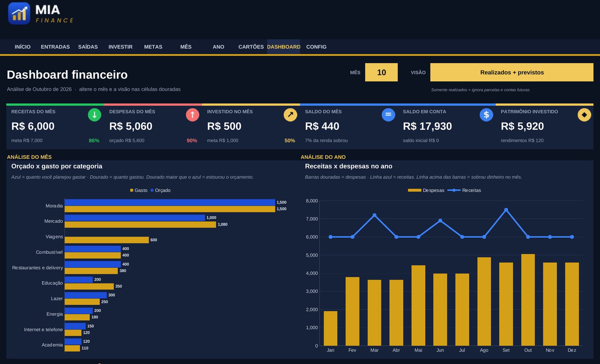Click the Orçado legend swatch
This screenshot has width=600, height=364.
(x=152, y=190)
